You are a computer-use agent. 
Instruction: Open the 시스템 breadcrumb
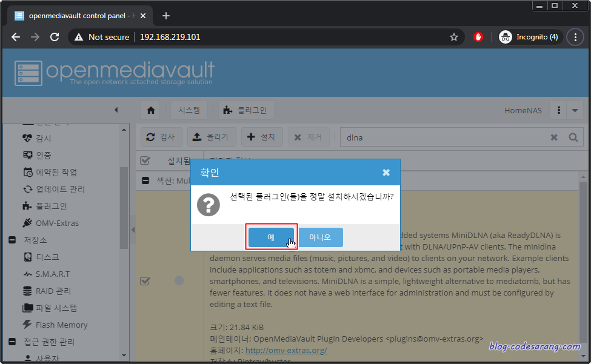coord(189,110)
